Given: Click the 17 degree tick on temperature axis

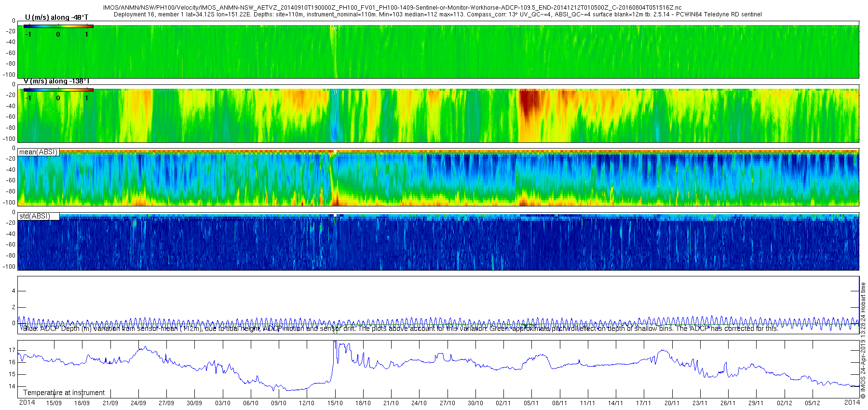Looking at the screenshot, I should (12, 350).
